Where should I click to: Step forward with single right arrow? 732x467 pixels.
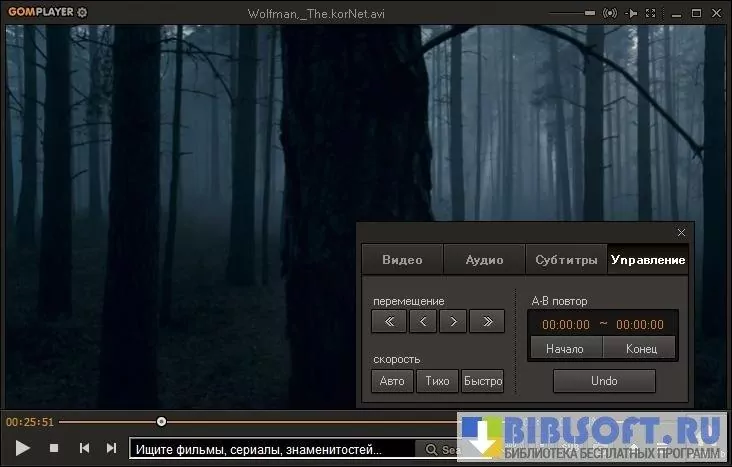coord(454,321)
